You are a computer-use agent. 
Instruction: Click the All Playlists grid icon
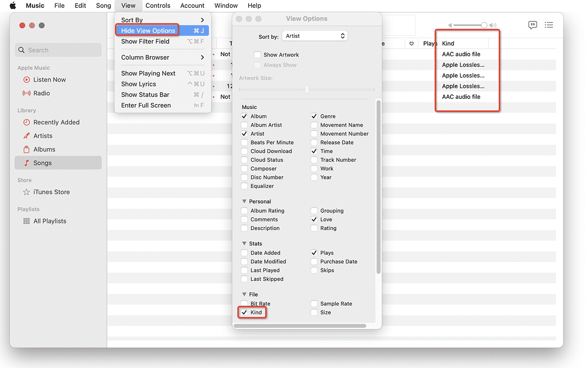(x=27, y=221)
